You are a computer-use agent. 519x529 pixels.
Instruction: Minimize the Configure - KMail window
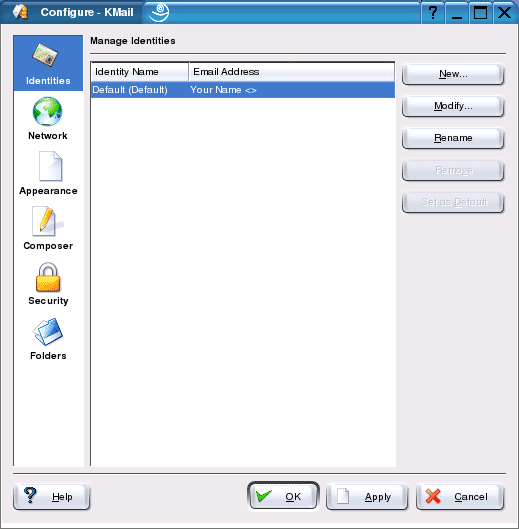[456, 13]
